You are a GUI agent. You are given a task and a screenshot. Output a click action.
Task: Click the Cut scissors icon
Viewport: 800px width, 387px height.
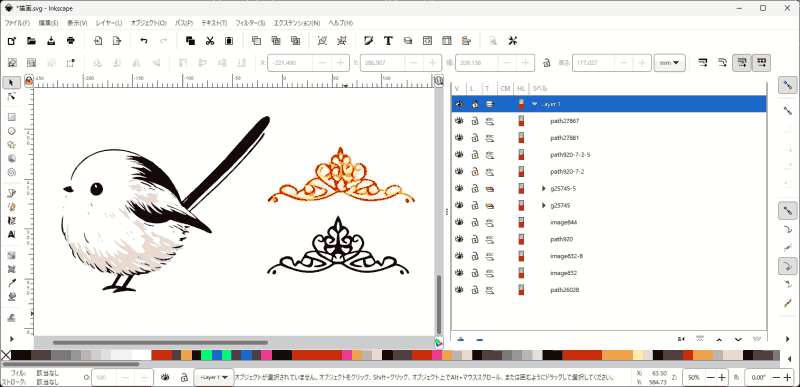coord(210,41)
